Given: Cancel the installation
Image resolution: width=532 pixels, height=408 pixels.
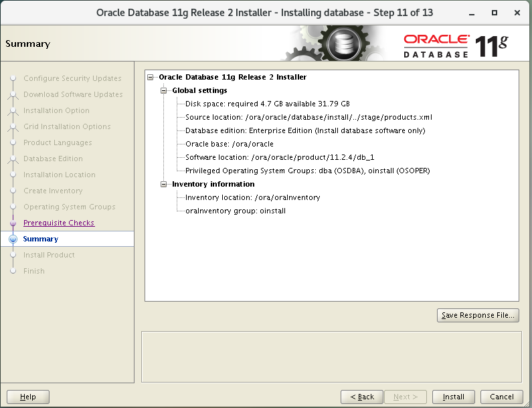Looking at the screenshot, I should pos(501,397).
